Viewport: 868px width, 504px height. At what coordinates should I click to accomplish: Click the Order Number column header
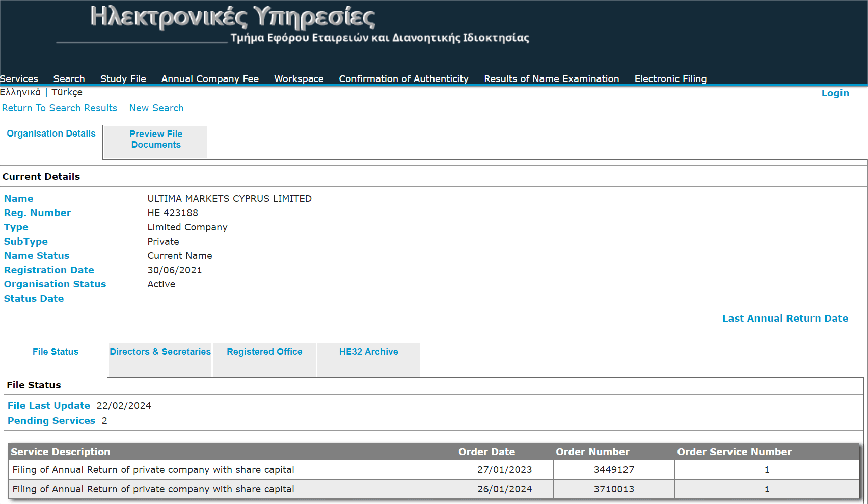[x=592, y=452]
